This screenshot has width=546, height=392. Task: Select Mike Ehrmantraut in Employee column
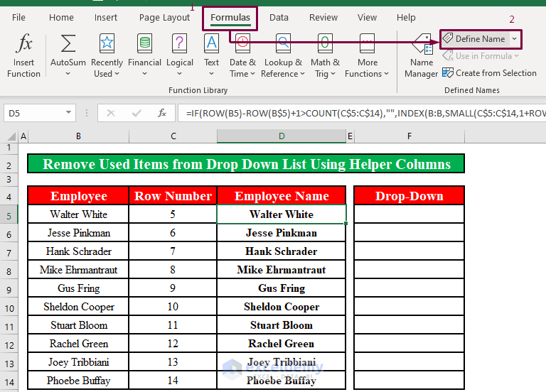coord(78,270)
